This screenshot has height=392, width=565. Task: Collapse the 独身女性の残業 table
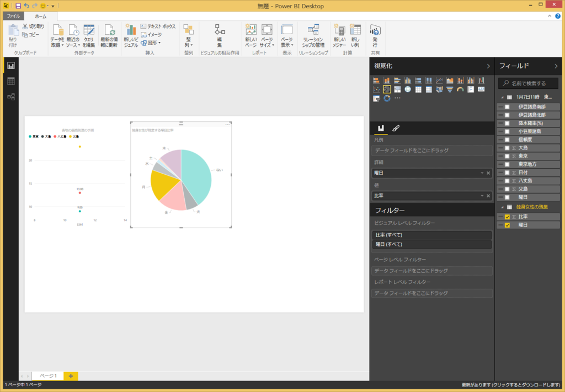click(502, 207)
